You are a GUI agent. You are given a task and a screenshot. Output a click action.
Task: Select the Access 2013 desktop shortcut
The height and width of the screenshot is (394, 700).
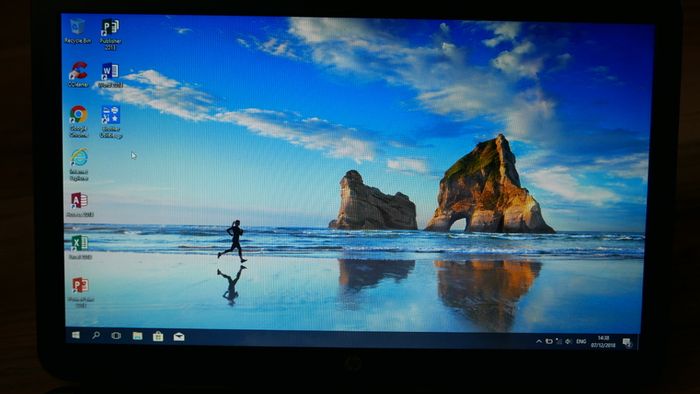point(79,205)
